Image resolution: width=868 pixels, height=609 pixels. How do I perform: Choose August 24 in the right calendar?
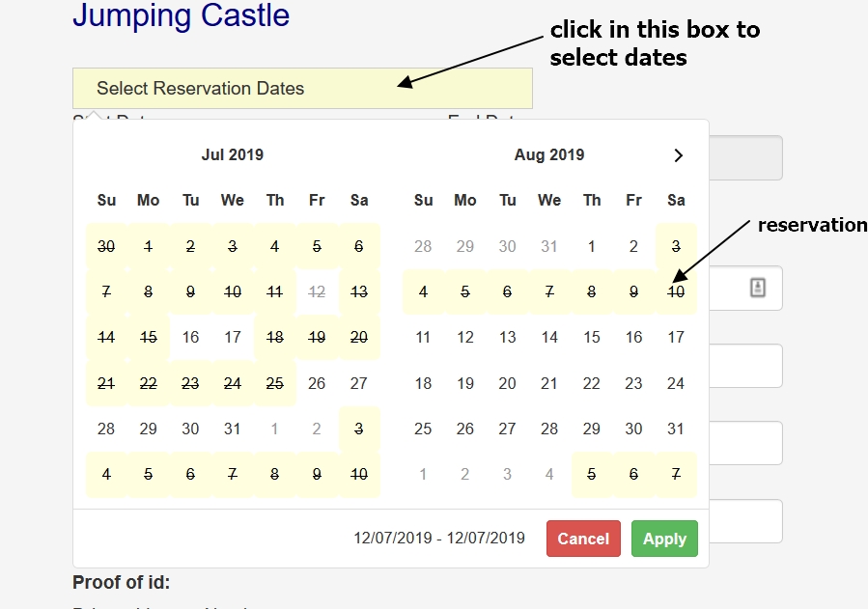pos(676,383)
